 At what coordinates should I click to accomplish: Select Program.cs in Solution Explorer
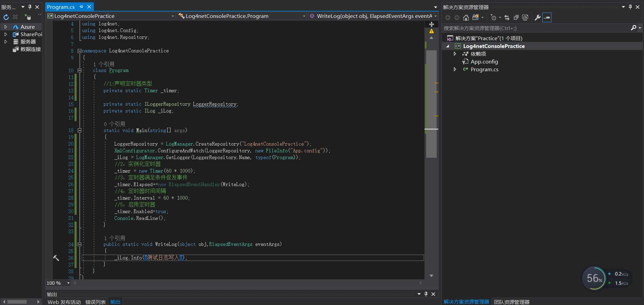coord(484,69)
